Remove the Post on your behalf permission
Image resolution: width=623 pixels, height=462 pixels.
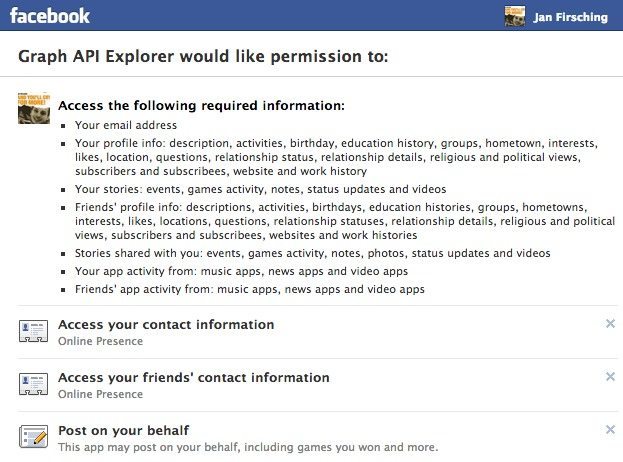coord(610,429)
